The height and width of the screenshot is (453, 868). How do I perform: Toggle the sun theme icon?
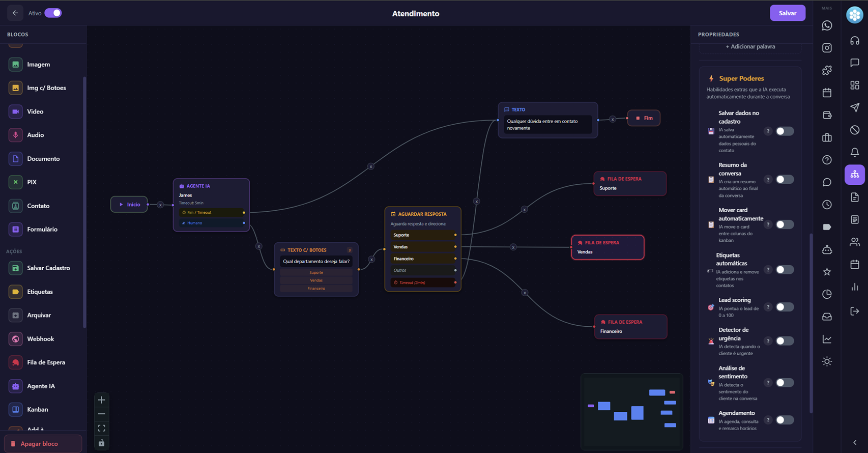[x=827, y=361]
